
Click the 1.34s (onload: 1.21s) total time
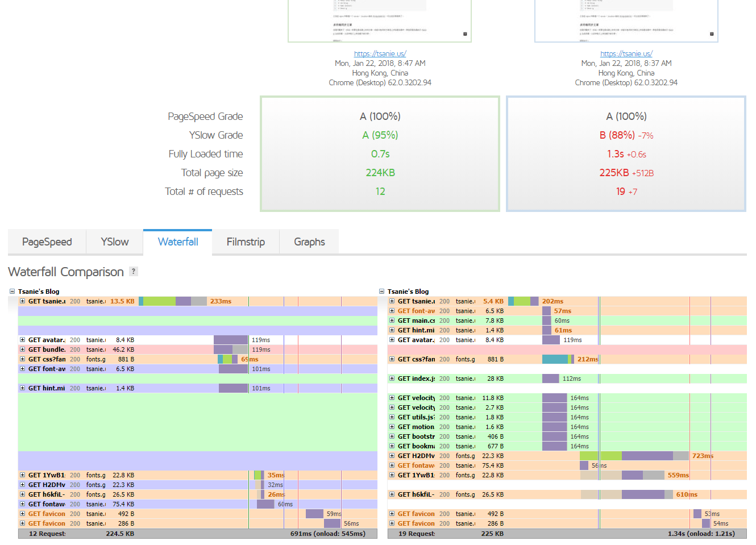pyautogui.click(x=701, y=534)
